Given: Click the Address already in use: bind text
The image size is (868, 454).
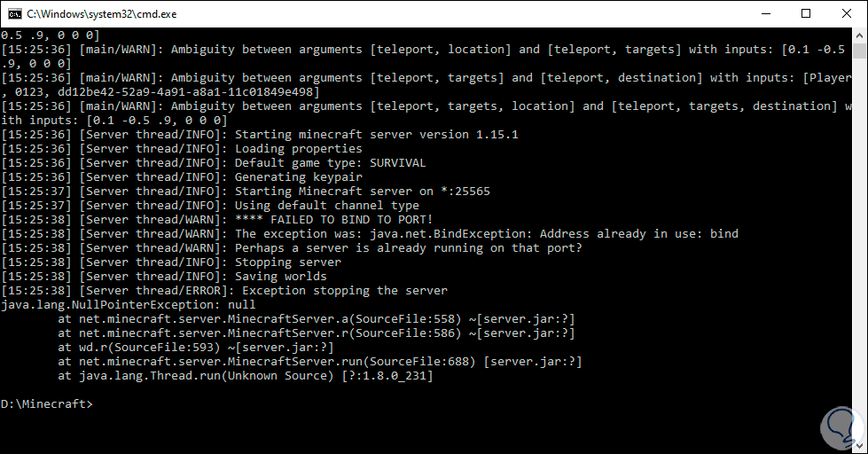Looking at the screenshot, I should pos(638,234).
